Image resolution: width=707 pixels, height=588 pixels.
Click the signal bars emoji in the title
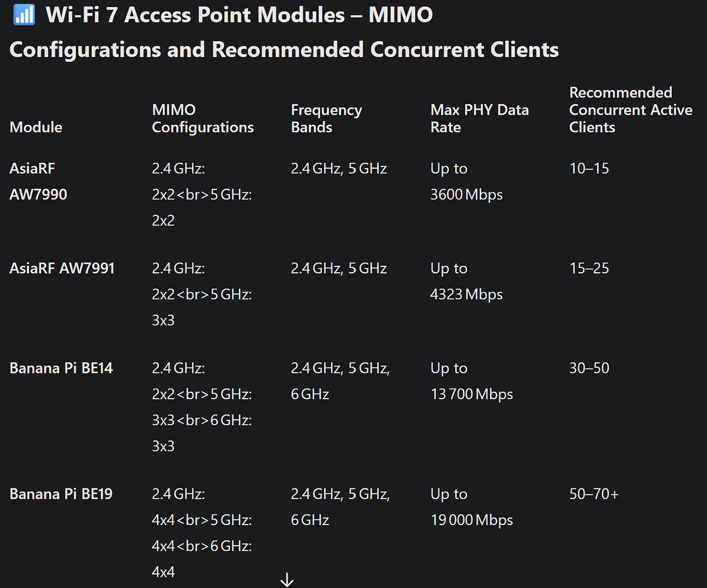pyautogui.click(x=24, y=15)
